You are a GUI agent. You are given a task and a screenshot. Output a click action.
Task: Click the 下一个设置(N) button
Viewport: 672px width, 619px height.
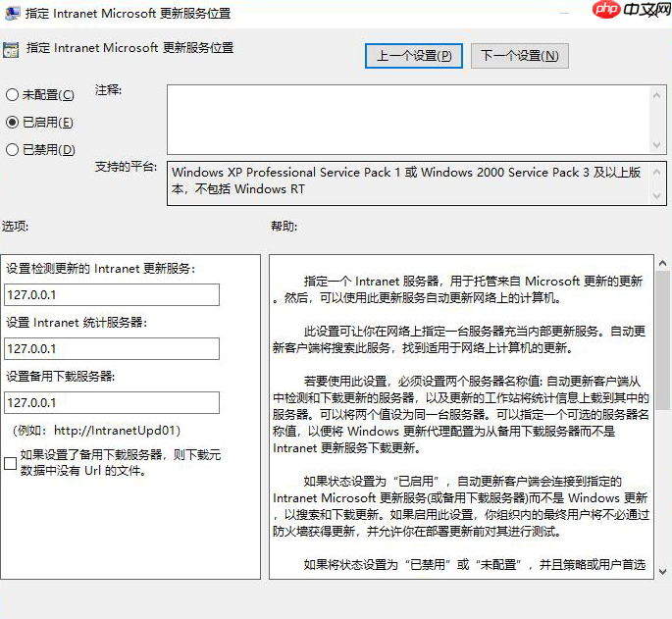click(x=519, y=56)
